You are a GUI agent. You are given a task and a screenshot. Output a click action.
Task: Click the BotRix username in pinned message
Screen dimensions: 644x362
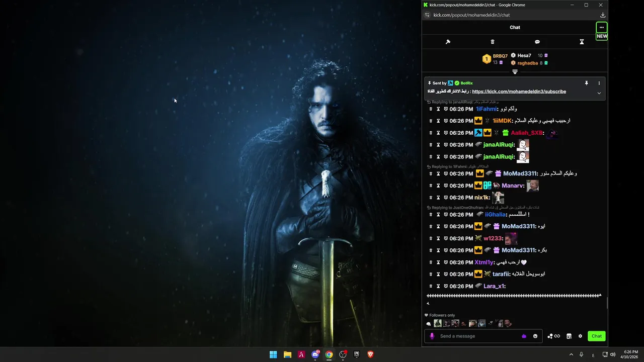tap(466, 83)
